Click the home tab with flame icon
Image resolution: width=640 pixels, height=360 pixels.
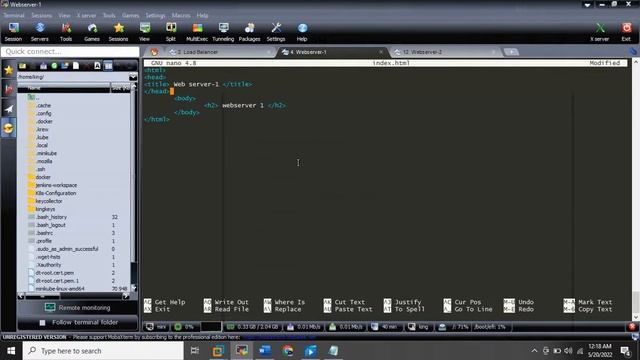click(154, 52)
